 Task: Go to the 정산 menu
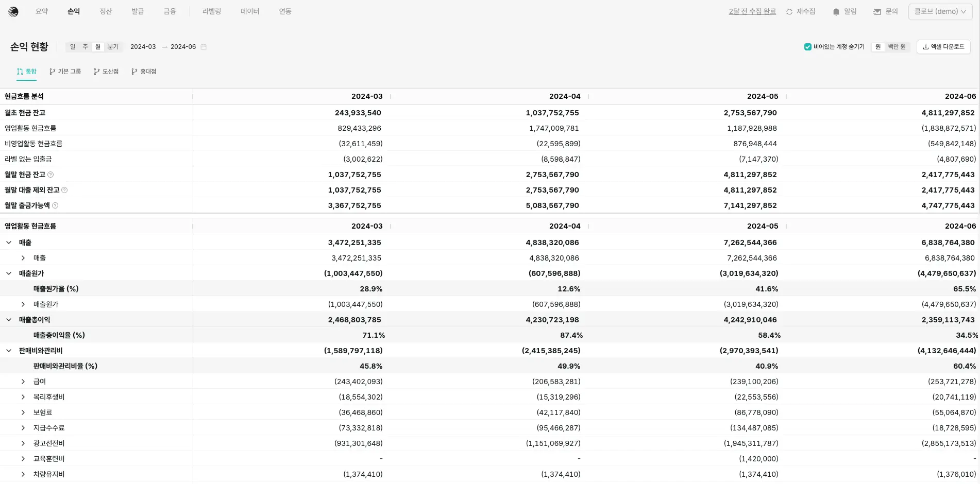point(106,11)
